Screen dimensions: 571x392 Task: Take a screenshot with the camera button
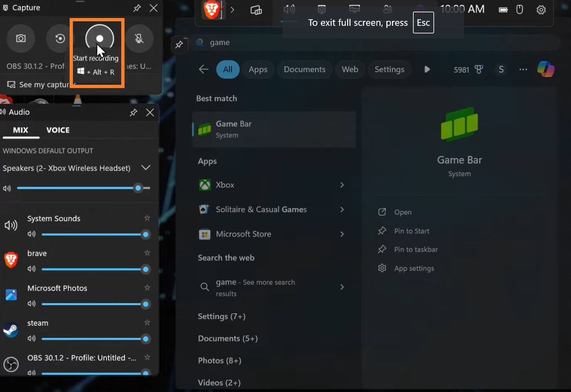[21, 39]
